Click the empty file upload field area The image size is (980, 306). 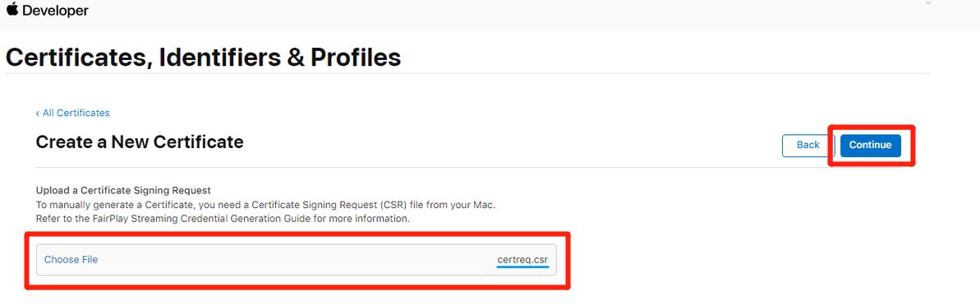tap(297, 260)
